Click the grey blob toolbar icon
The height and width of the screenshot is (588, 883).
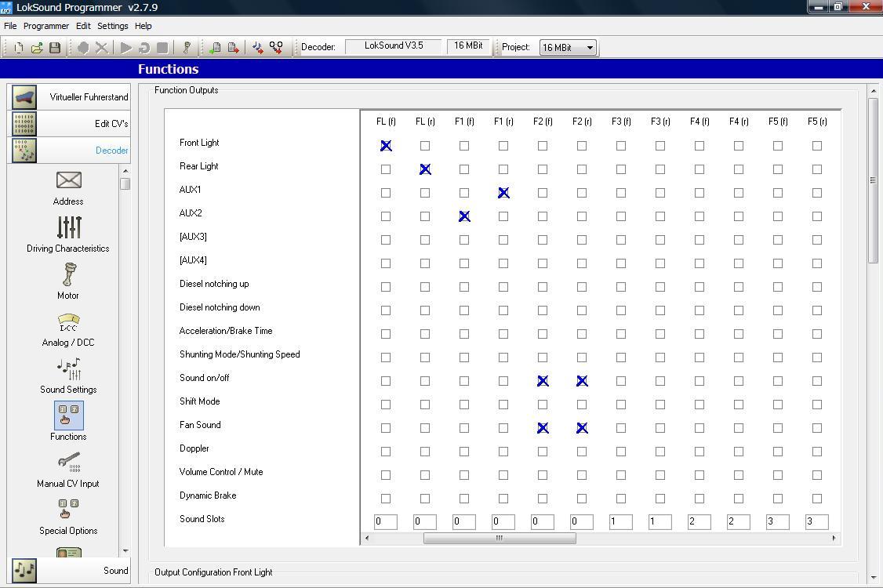83,48
